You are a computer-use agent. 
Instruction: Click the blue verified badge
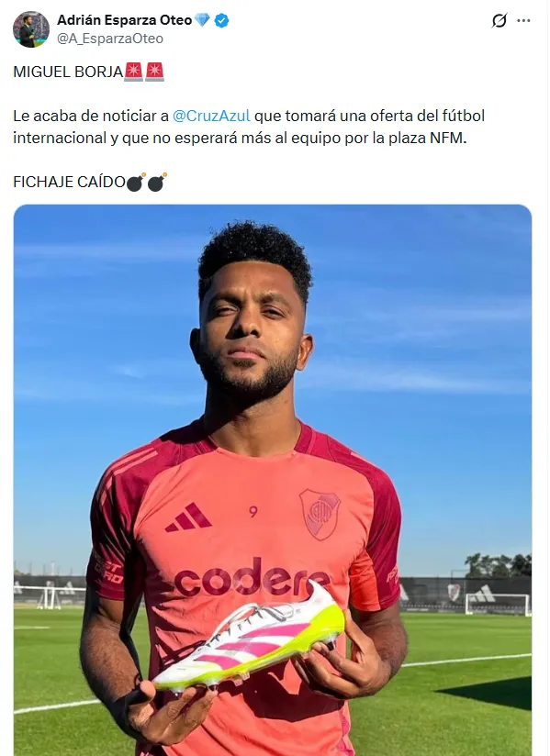point(221,21)
